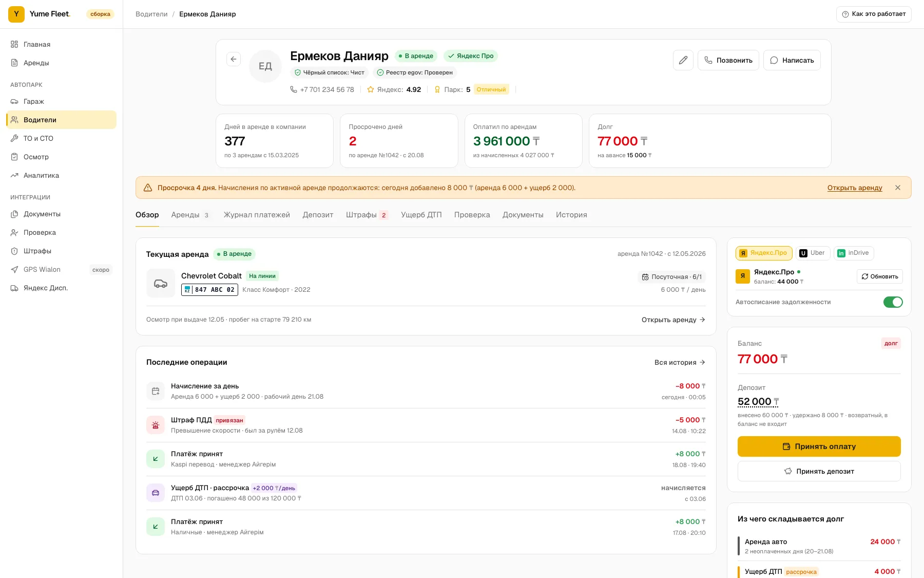Open the Обзор tab

(x=147, y=215)
